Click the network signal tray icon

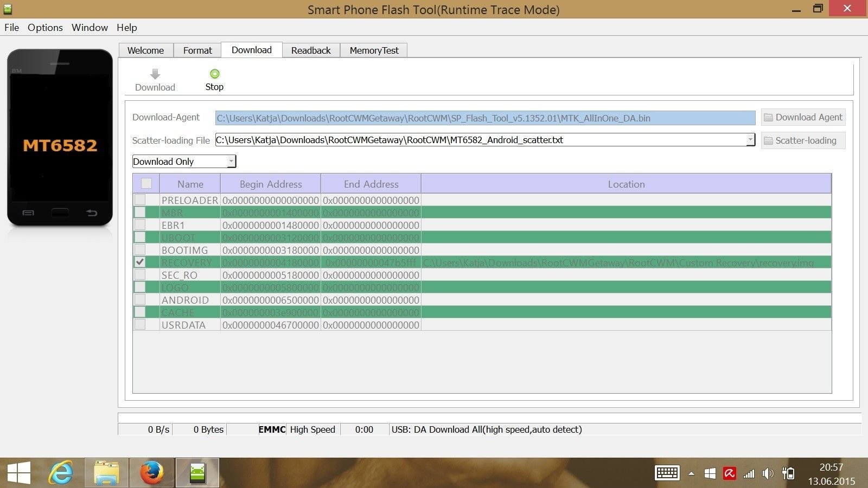tap(749, 473)
